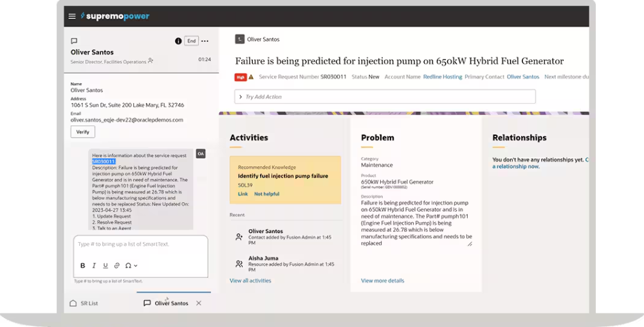Click into the Try Add Action field

(385, 97)
